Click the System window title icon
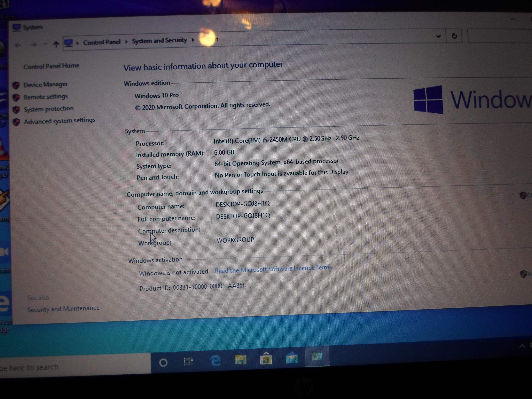The image size is (532, 399). (16, 28)
